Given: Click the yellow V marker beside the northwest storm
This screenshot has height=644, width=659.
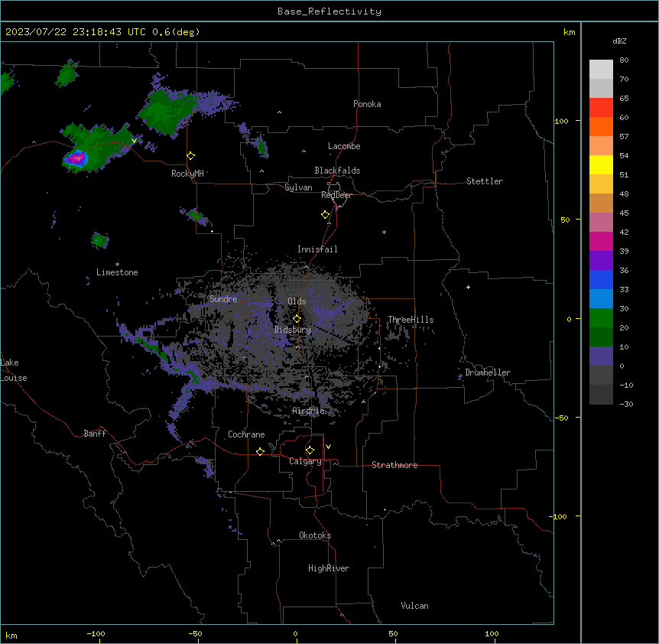Looking at the screenshot, I should [134, 141].
